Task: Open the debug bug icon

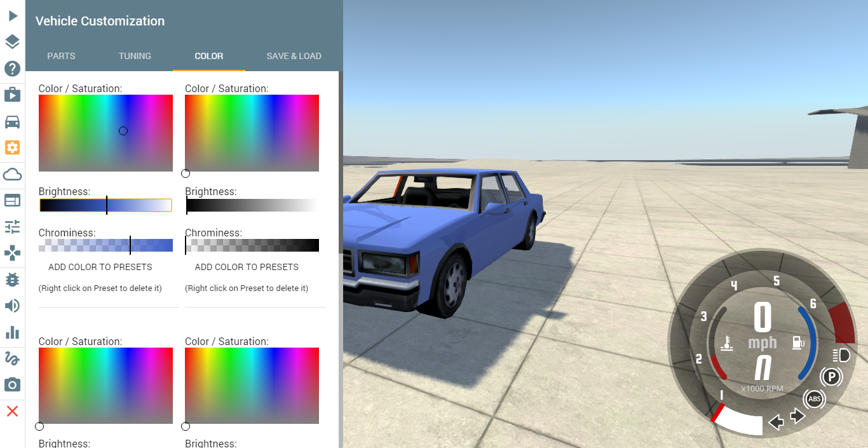Action: 13,280
